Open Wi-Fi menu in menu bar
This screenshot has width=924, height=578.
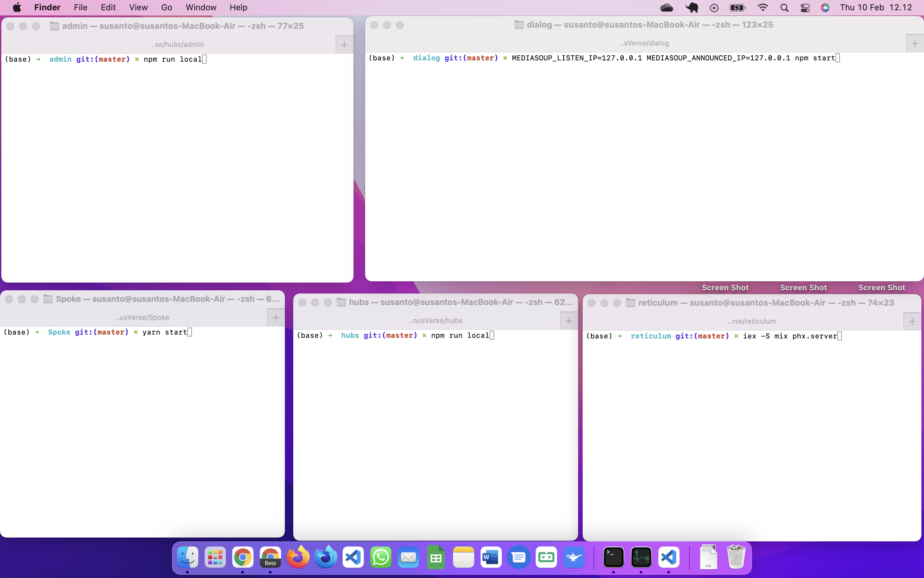click(763, 8)
